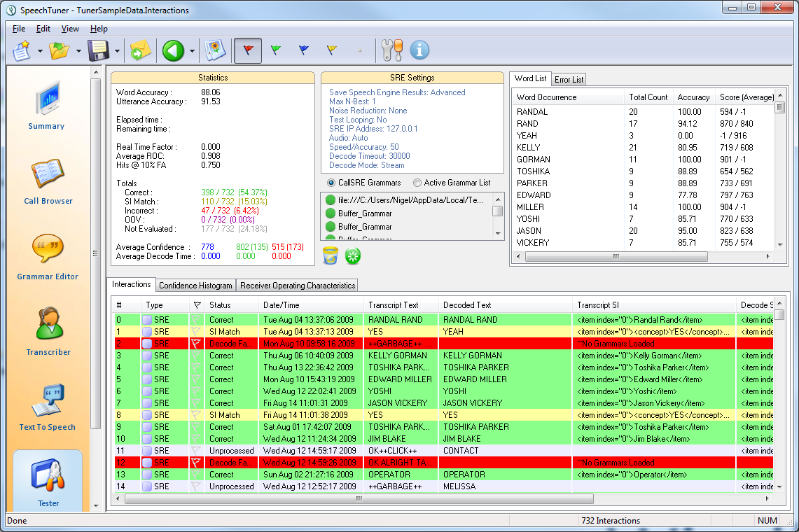This screenshot has height=532, width=799.
Task: Open the folder icon in toolbar
Action: 59,51
